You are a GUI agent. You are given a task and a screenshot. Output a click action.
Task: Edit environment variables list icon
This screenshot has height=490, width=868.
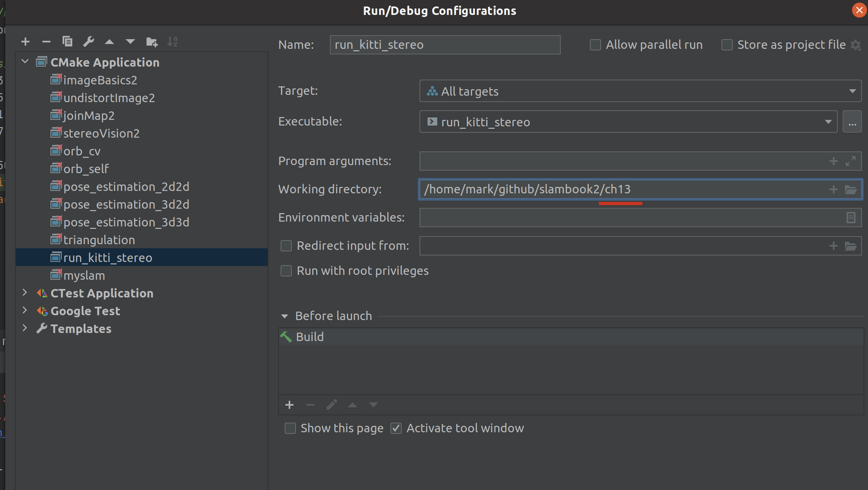tap(851, 218)
